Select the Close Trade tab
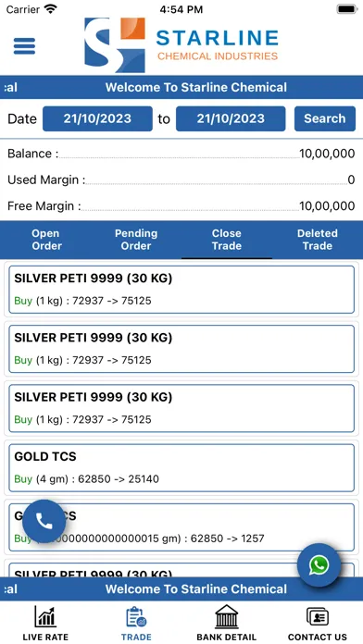363x644 pixels. (x=227, y=240)
